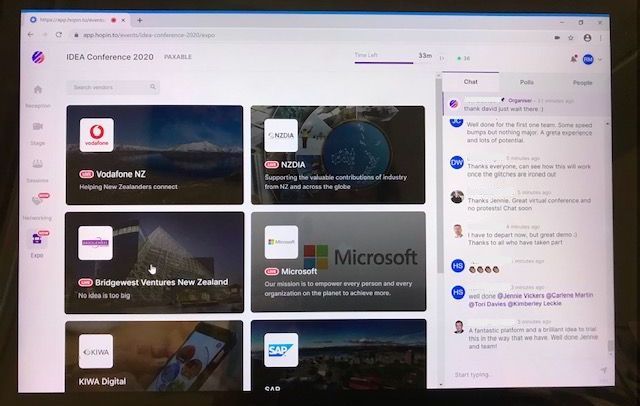Open the KIWA Digital booth card

[x=154, y=356]
